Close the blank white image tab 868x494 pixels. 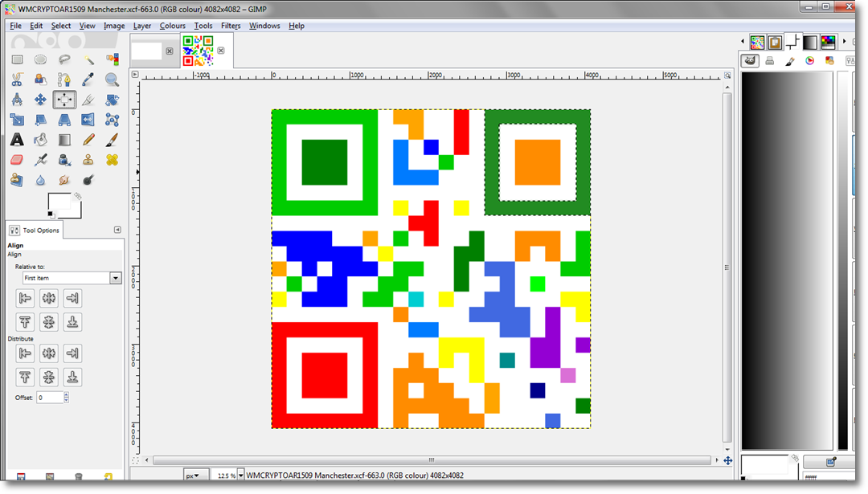click(170, 51)
